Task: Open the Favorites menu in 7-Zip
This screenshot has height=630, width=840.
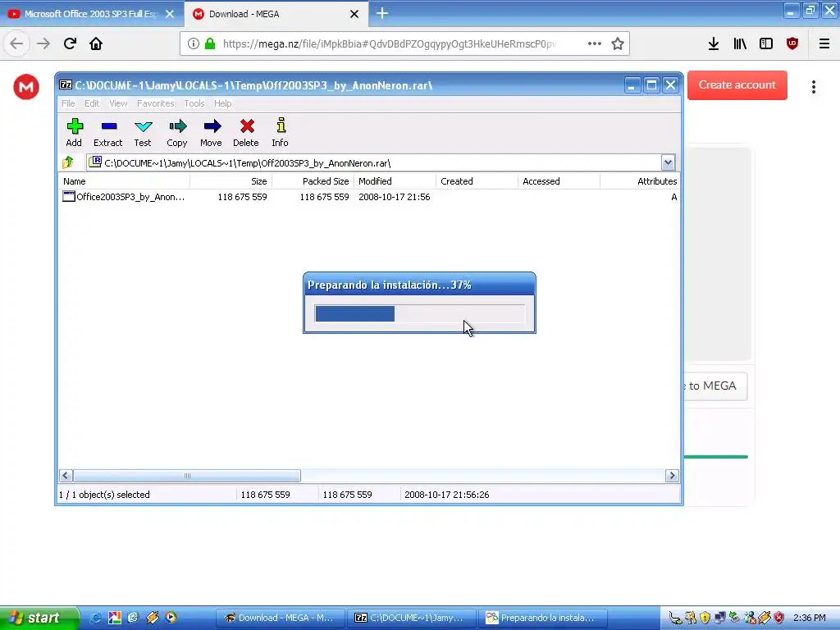Action: pyautogui.click(x=155, y=103)
